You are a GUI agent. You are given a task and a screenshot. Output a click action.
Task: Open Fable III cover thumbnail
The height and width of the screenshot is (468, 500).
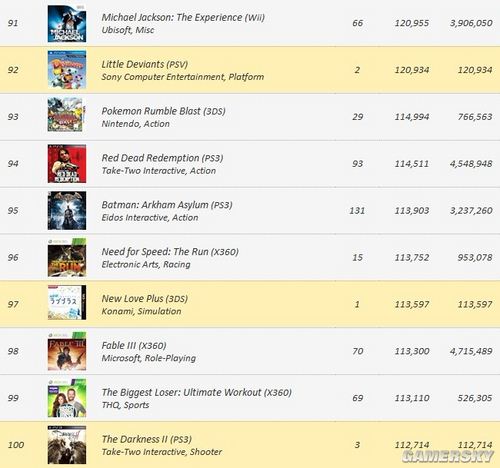click(x=67, y=351)
